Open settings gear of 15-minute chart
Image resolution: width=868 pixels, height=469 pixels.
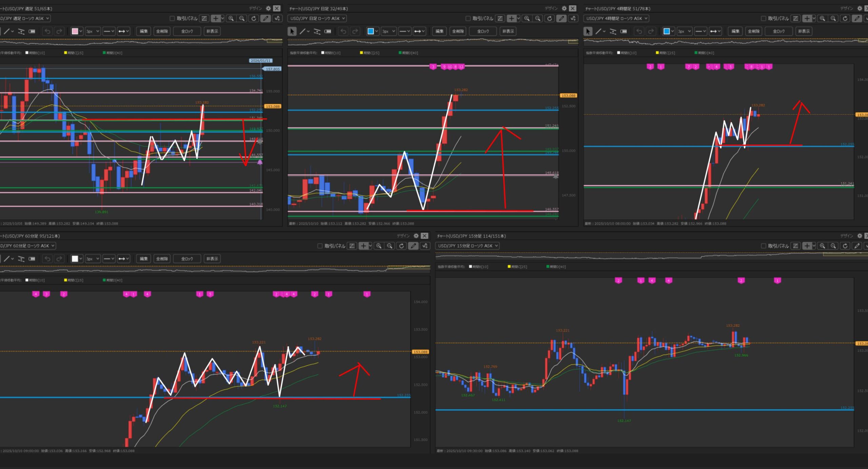click(x=860, y=236)
